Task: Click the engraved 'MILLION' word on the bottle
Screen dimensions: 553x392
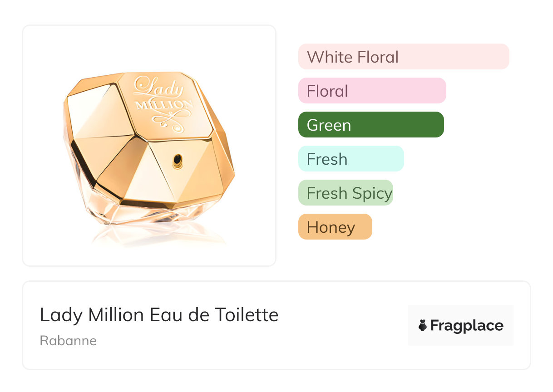Action: [x=164, y=105]
